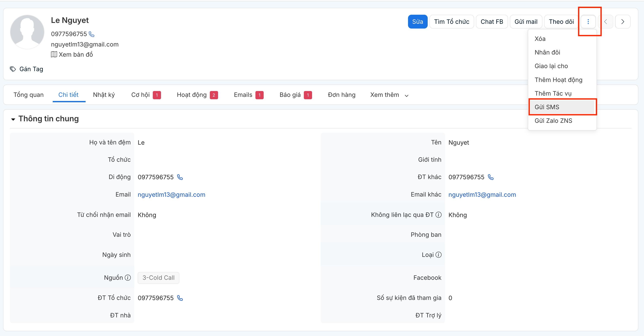Switch to the Hoạt động tab

pyautogui.click(x=192, y=95)
